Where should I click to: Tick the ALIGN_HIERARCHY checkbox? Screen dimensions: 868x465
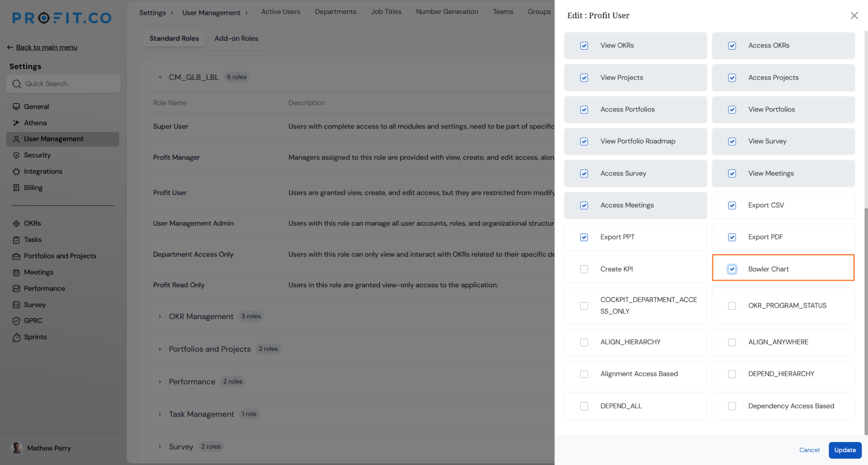pyautogui.click(x=584, y=342)
